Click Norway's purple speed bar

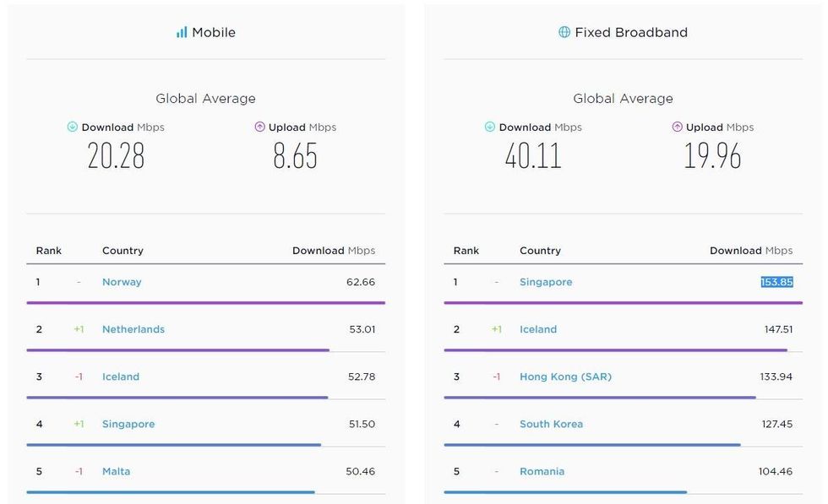coord(205,302)
